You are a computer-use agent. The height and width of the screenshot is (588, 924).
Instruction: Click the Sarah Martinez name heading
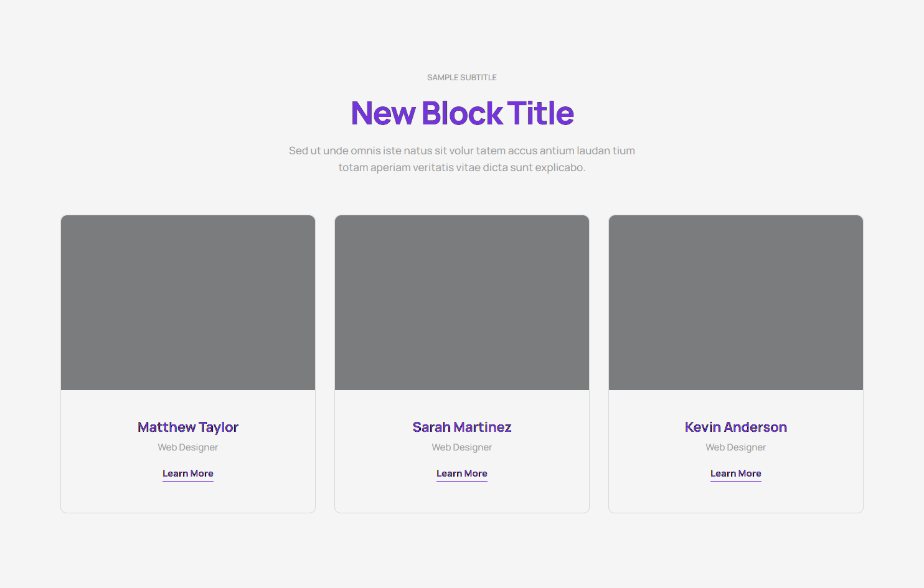[462, 427]
